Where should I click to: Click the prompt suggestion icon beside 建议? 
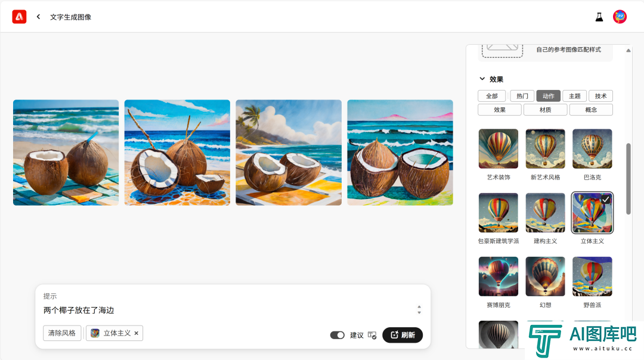click(x=372, y=336)
